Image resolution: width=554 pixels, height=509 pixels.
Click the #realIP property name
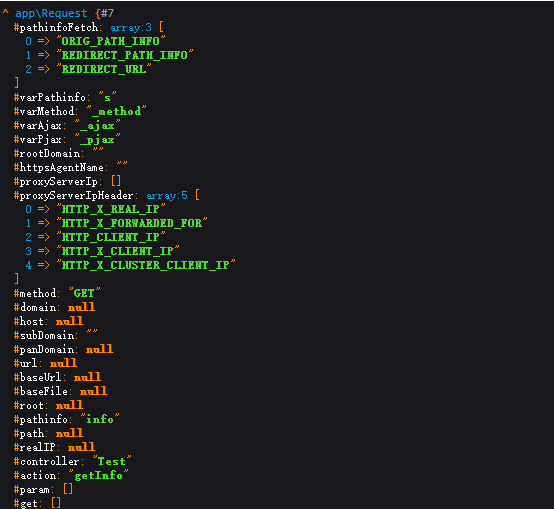[35, 447]
